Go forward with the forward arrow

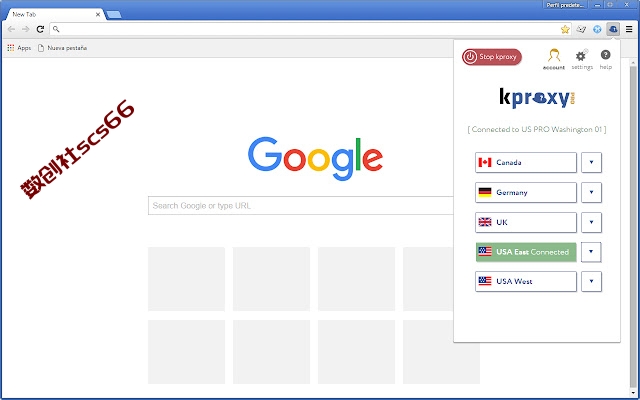(26, 29)
